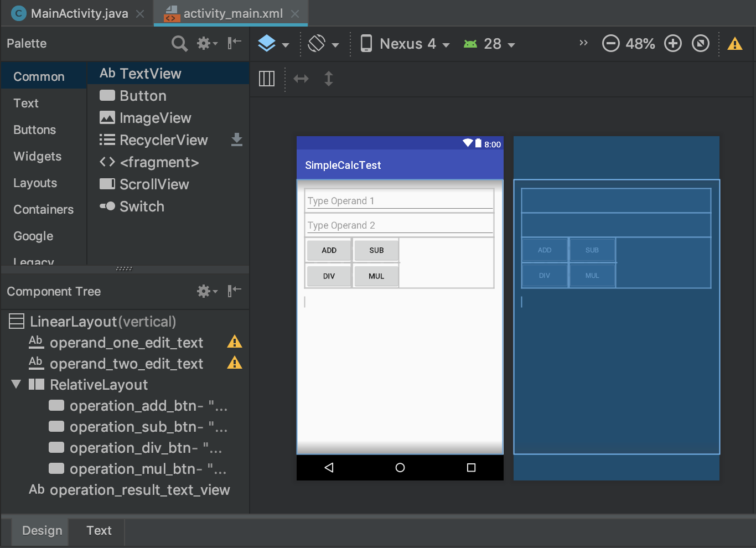Show lint warnings via the warning triangle icon
756x548 pixels.
pyautogui.click(x=734, y=43)
